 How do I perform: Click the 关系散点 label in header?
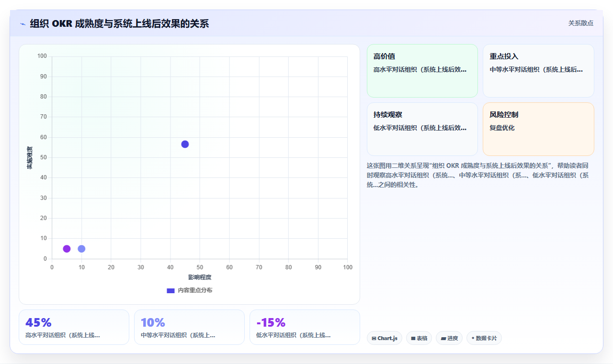[x=581, y=23]
